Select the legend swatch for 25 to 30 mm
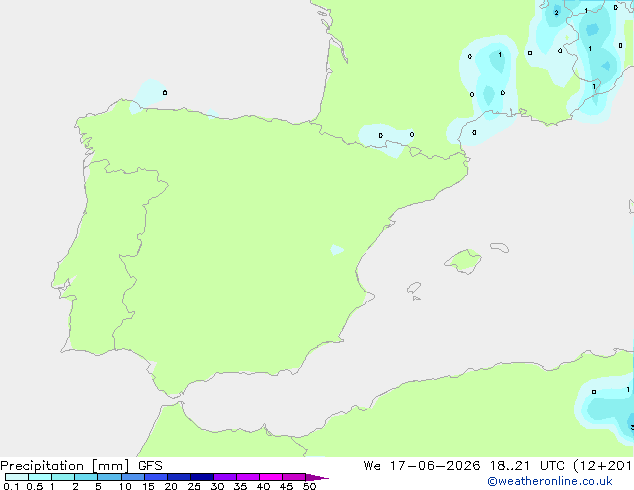634x490 pixels. click(201, 477)
